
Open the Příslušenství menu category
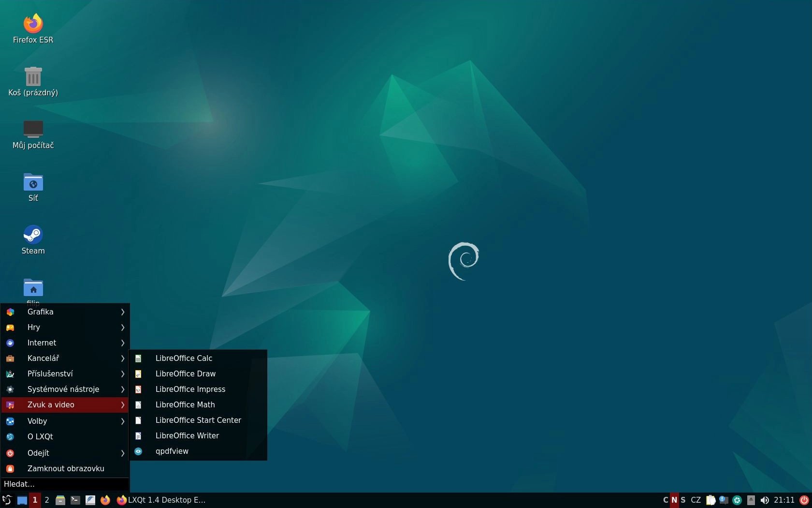(65, 374)
